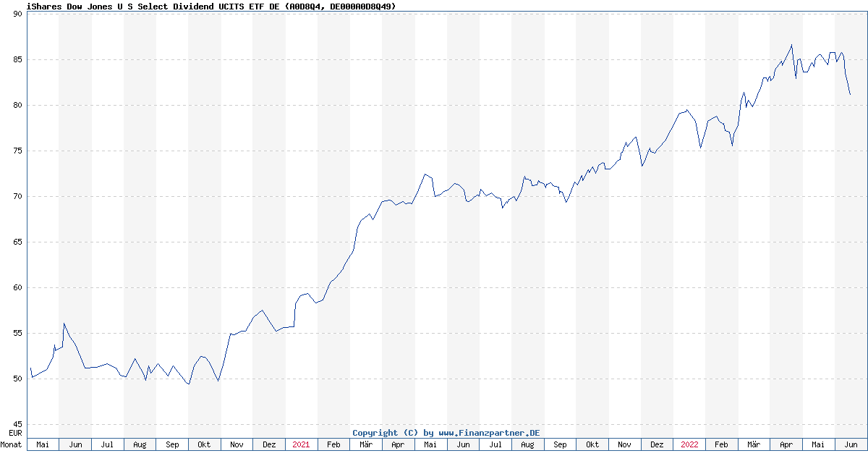Select the Dez month before 2021
The image size is (868, 456).
tap(269, 444)
